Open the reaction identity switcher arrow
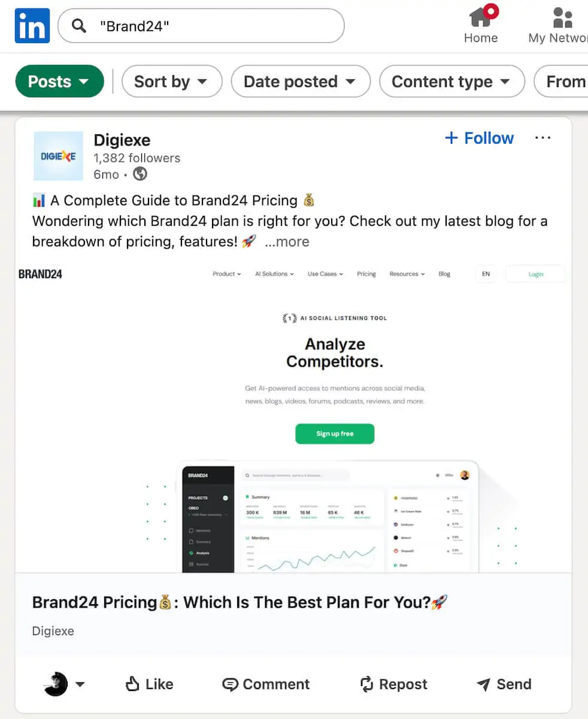This screenshot has width=588, height=719. [80, 684]
